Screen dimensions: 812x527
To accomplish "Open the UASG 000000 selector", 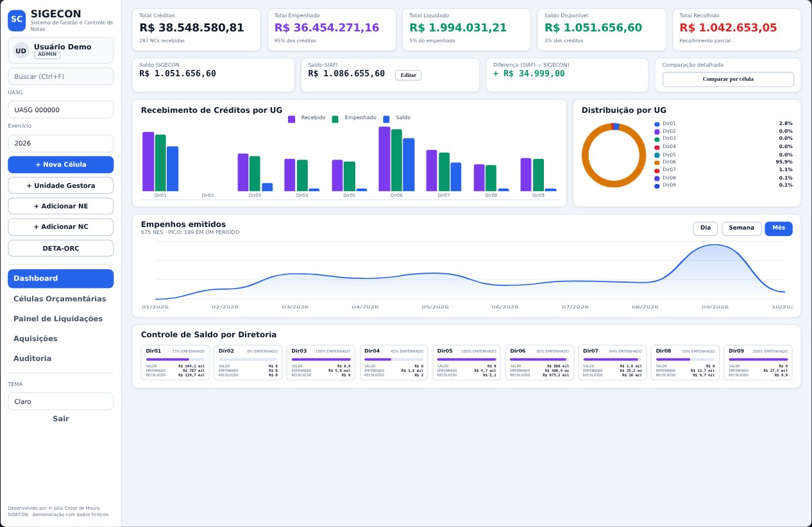I will pyautogui.click(x=60, y=110).
